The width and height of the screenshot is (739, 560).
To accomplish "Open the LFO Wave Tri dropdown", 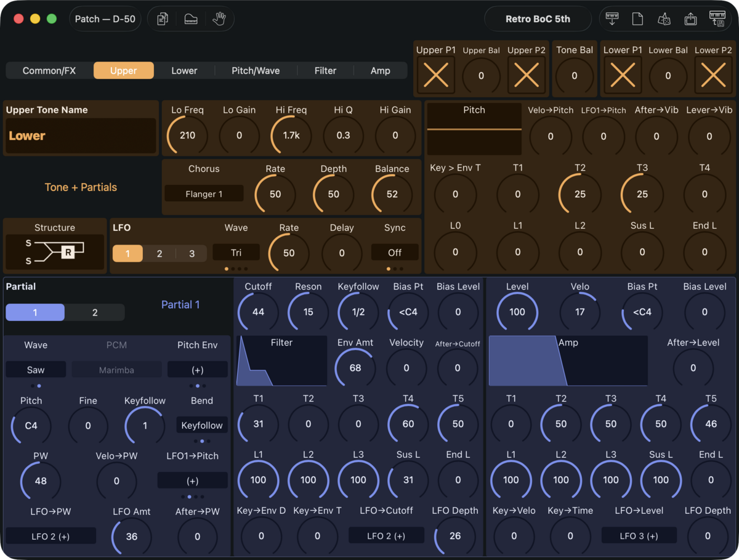I will tap(236, 253).
